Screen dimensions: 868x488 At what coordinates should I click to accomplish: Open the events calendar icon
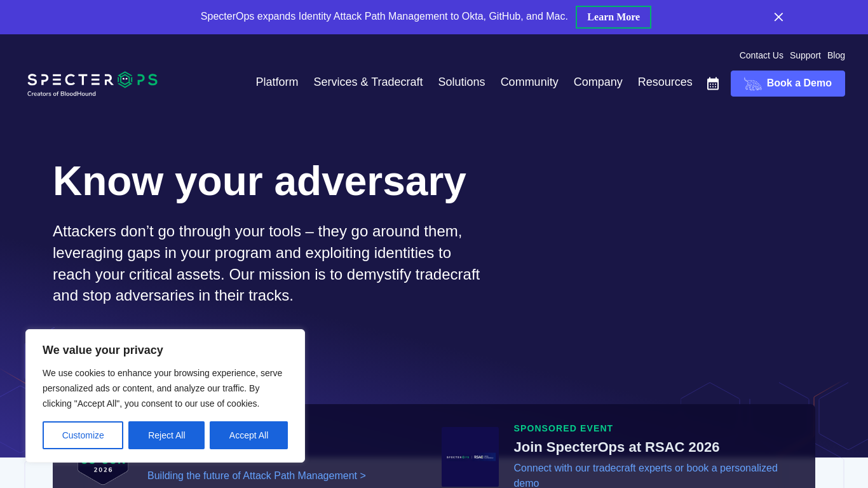point(713,84)
